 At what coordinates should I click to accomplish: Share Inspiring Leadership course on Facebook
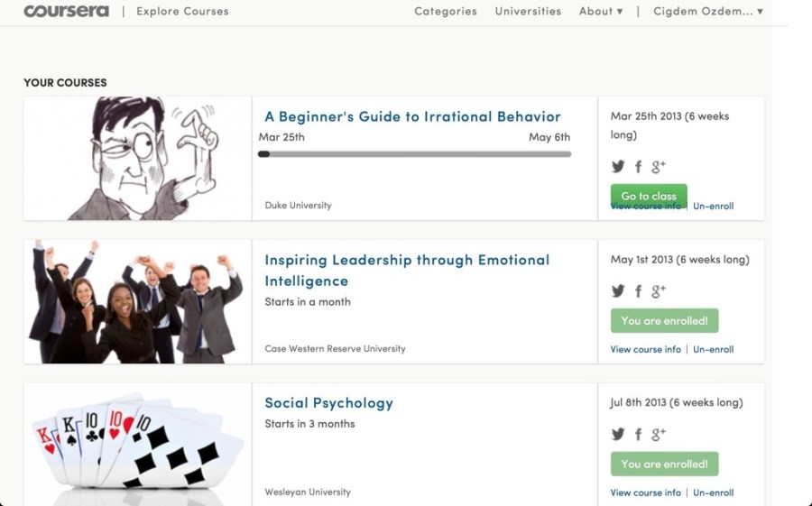point(638,290)
